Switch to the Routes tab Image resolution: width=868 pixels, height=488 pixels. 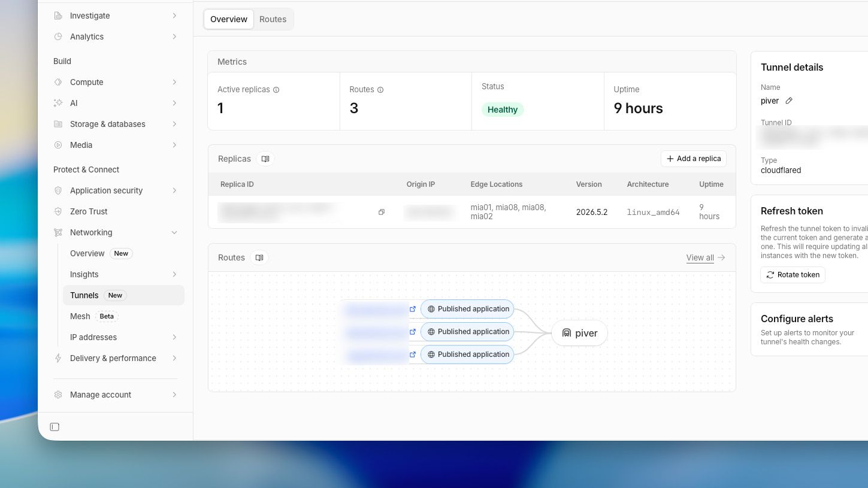click(273, 19)
